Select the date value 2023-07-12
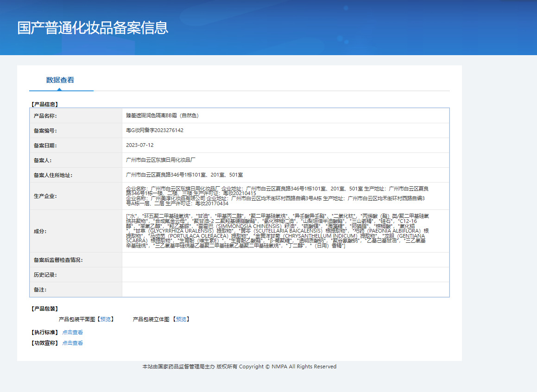 140,145
